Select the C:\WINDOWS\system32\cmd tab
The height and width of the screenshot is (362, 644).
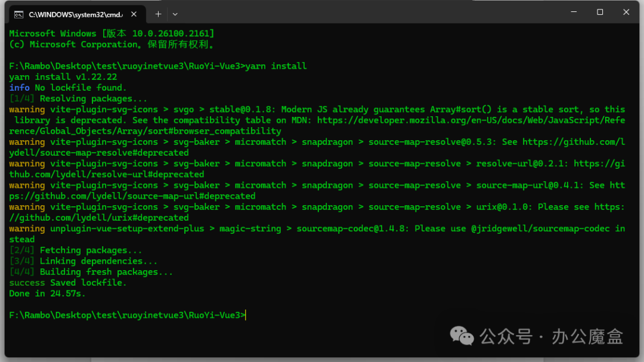[77, 14]
